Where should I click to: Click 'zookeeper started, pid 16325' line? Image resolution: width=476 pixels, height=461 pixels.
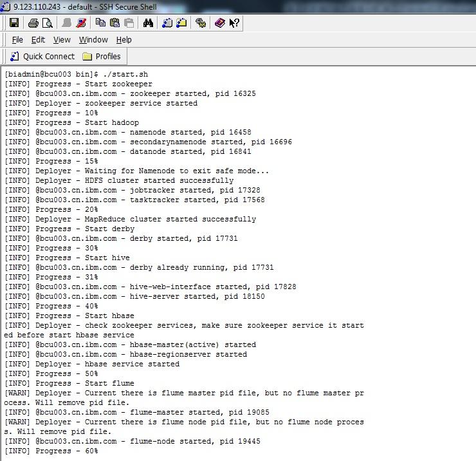pos(130,93)
